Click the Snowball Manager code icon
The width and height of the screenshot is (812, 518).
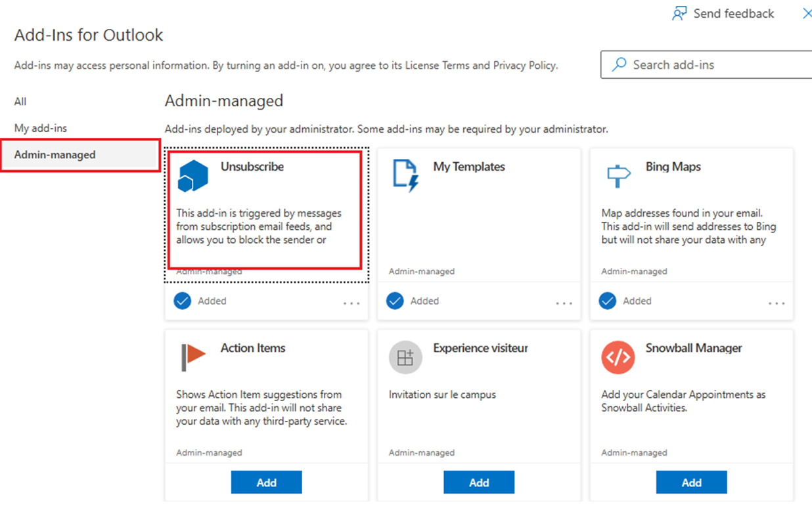point(618,356)
